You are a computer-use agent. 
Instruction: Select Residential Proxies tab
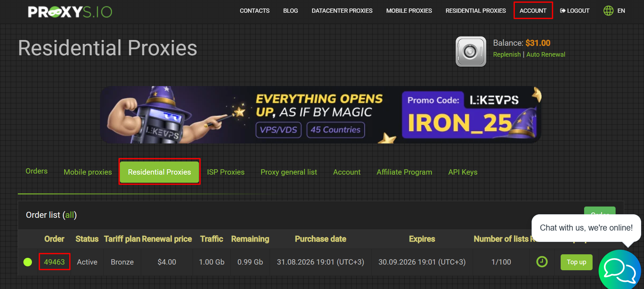pos(159,172)
